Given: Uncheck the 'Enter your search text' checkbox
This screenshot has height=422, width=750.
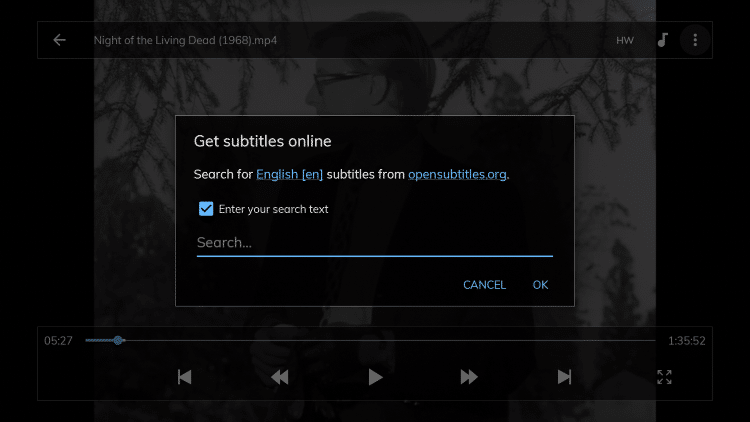Looking at the screenshot, I should tap(206, 209).
